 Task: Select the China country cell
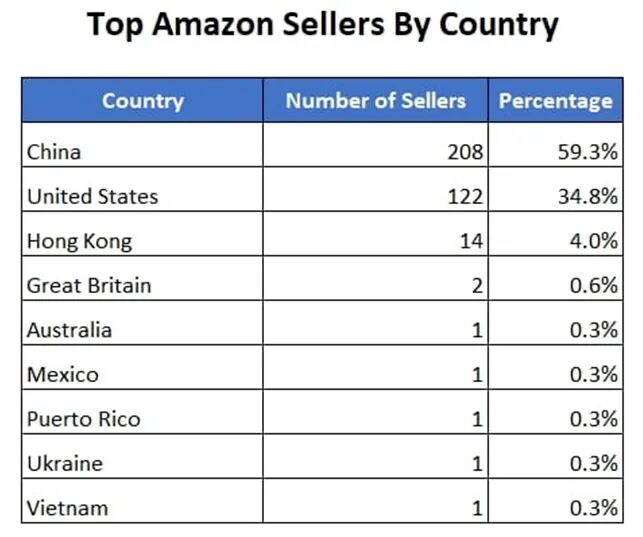(x=142, y=145)
